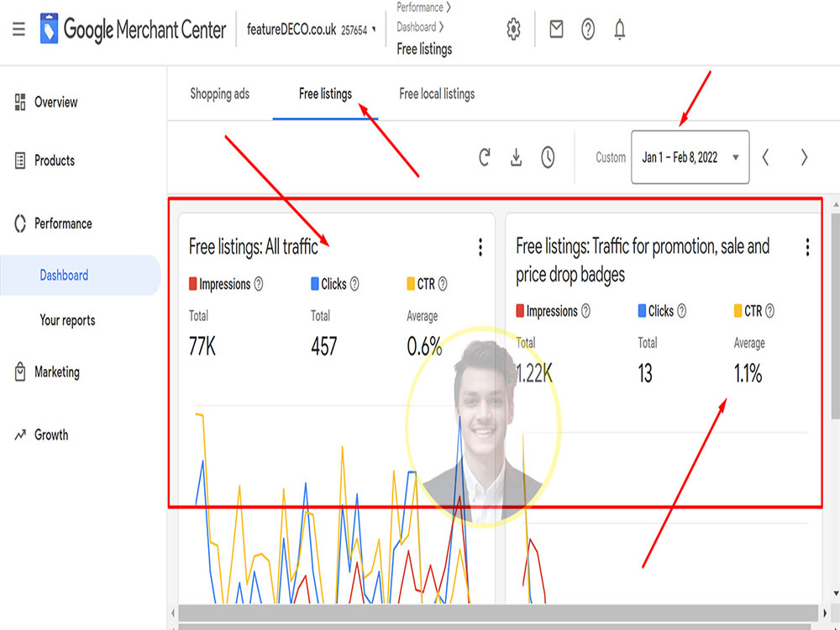The width and height of the screenshot is (840, 630).
Task: Click Free listings: All traffic heading
Action: tap(254, 246)
